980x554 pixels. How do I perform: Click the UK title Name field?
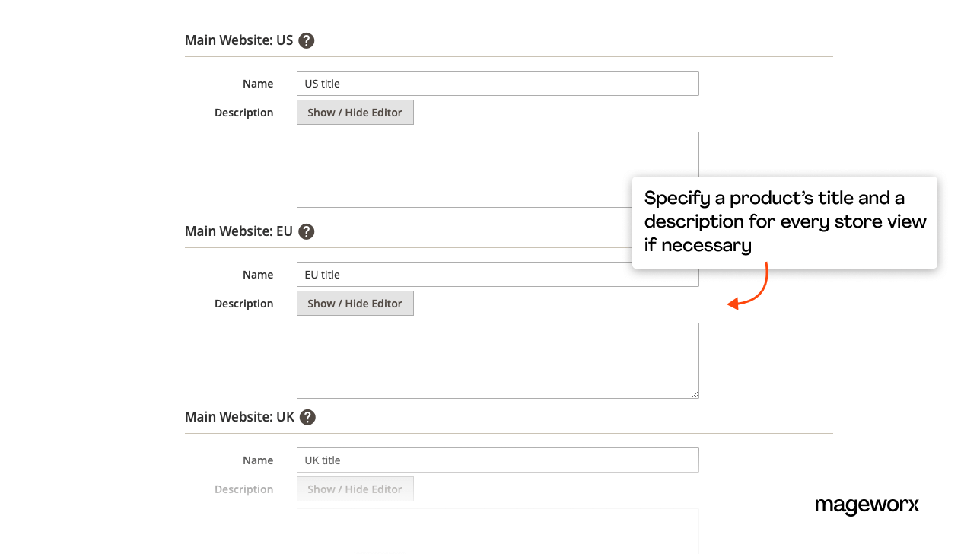click(498, 460)
